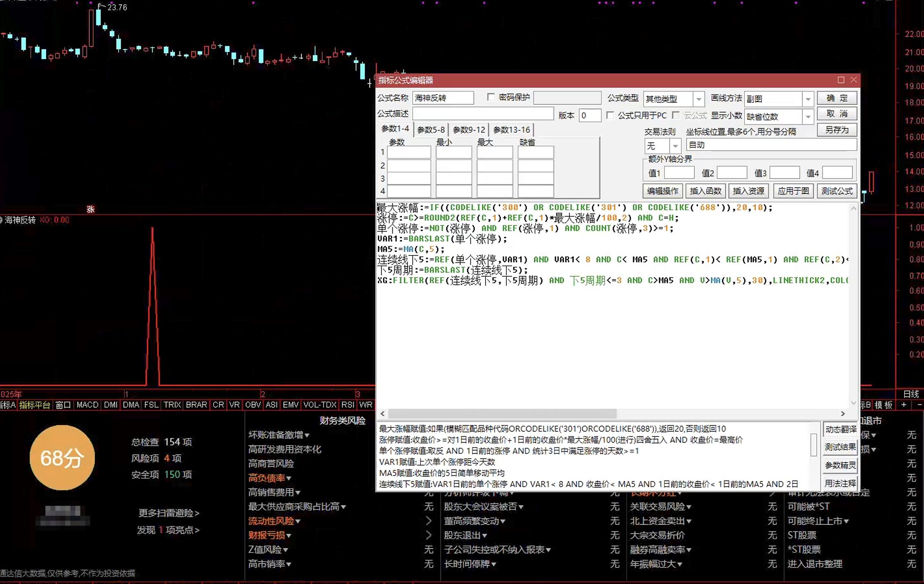Switch to the 参数9-12 tab
924x584 pixels.
469,130
